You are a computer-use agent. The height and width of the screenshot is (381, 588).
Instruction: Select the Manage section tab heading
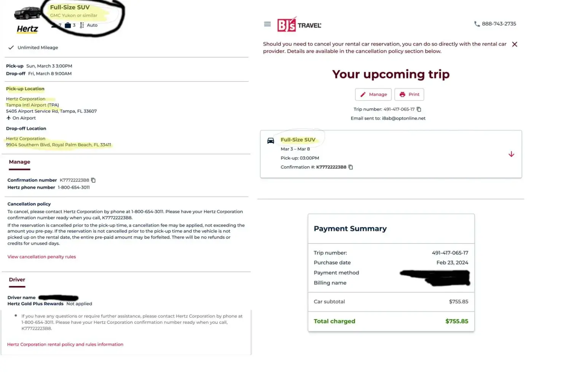[x=19, y=162]
